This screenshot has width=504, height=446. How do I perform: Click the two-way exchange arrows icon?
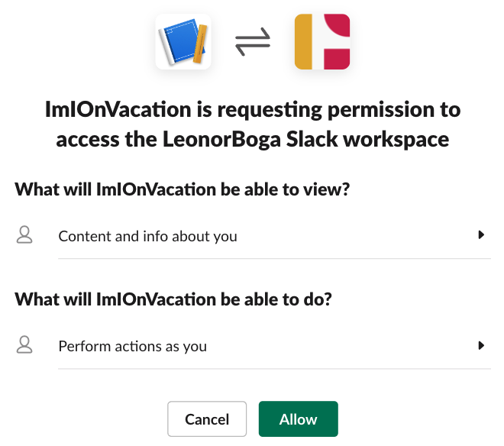pyautogui.click(x=253, y=41)
